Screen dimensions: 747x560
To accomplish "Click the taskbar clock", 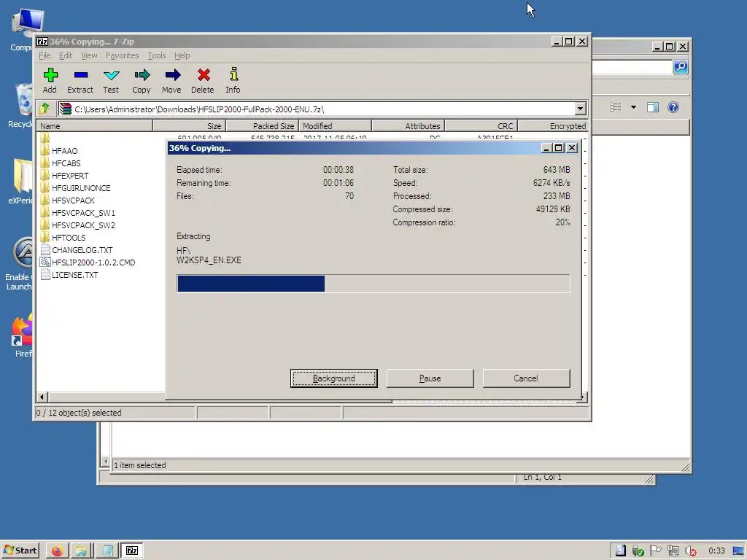I will (716, 551).
